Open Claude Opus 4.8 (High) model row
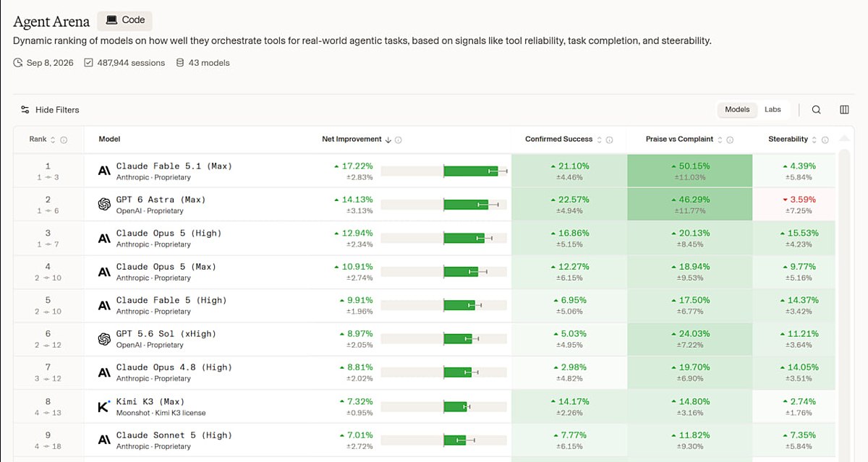This screenshot has height=462, width=868. click(x=425, y=373)
